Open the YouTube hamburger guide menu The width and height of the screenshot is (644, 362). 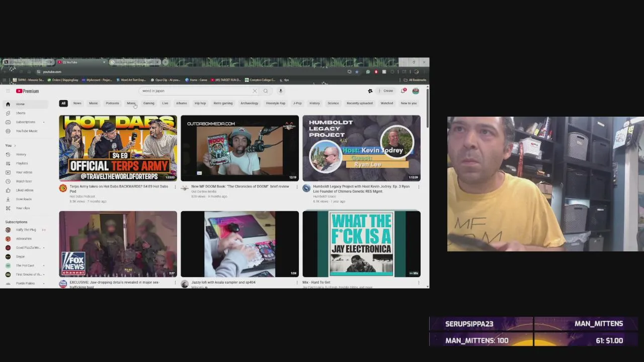pyautogui.click(x=8, y=91)
